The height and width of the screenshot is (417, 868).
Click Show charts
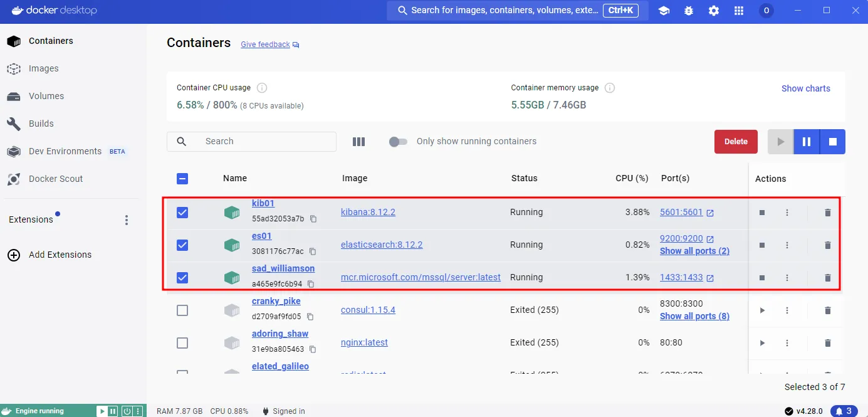coord(805,88)
